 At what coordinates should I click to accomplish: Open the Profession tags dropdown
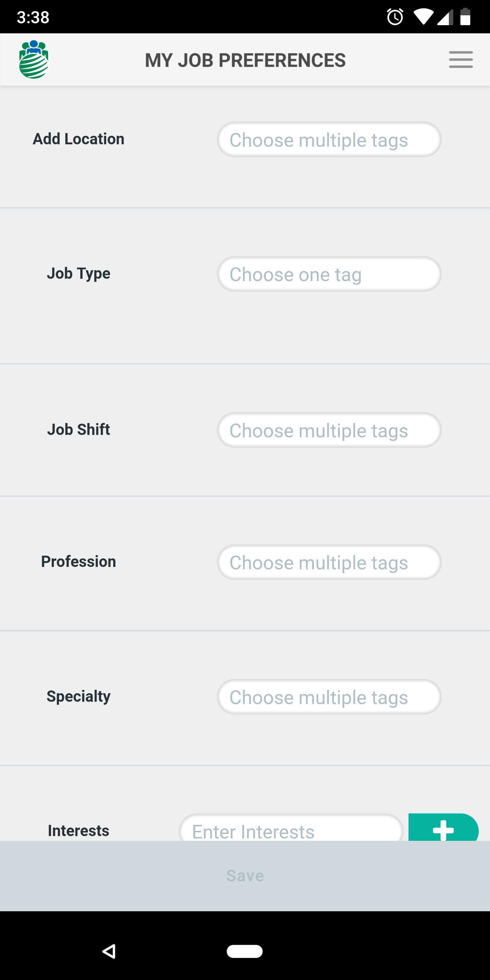click(329, 562)
